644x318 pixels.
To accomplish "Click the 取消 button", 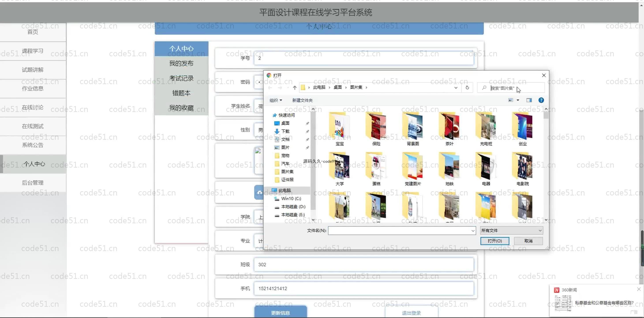I will click(x=528, y=241).
